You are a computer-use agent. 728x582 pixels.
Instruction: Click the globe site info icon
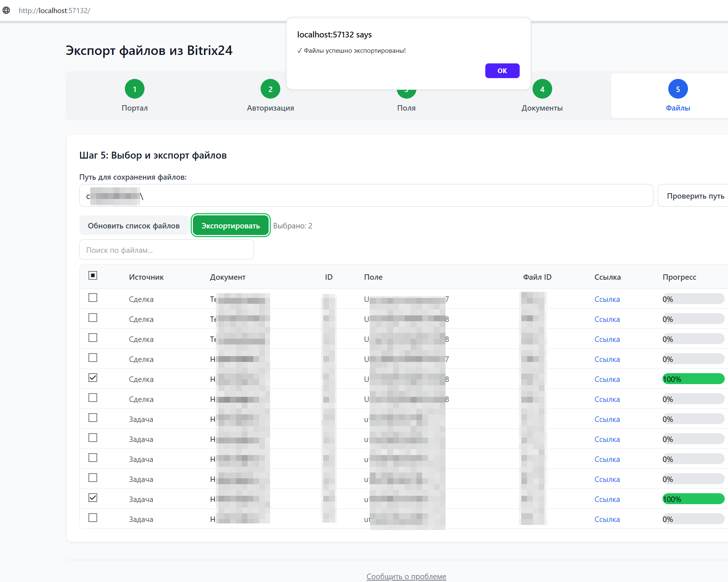[6, 10]
